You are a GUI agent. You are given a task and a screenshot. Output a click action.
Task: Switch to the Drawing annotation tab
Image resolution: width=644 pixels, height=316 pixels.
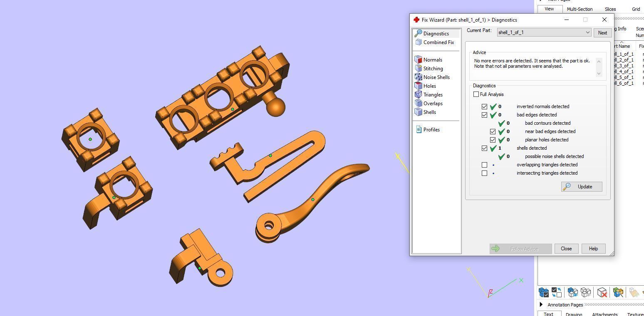pyautogui.click(x=574, y=314)
